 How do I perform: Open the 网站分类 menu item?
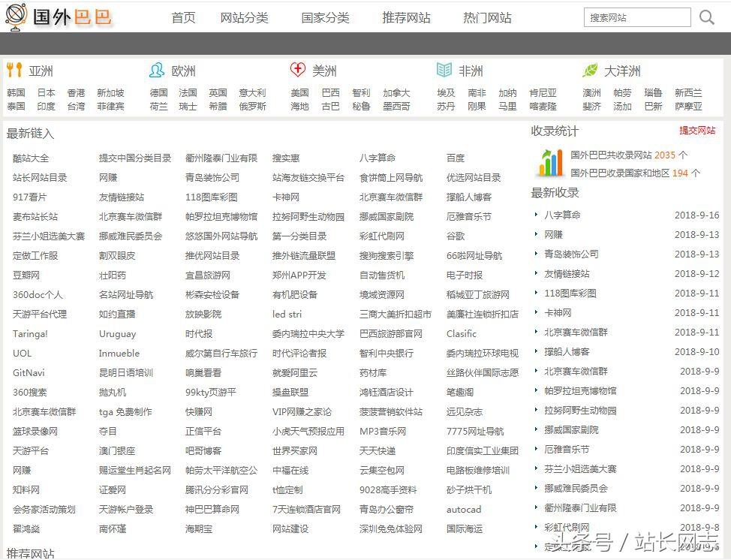pyautogui.click(x=244, y=18)
